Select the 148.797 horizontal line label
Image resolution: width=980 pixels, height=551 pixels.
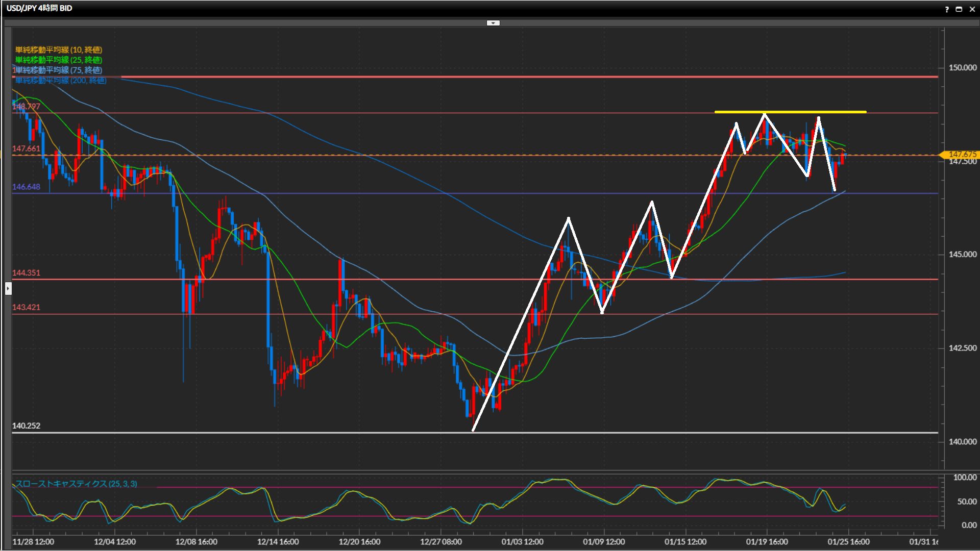click(26, 107)
